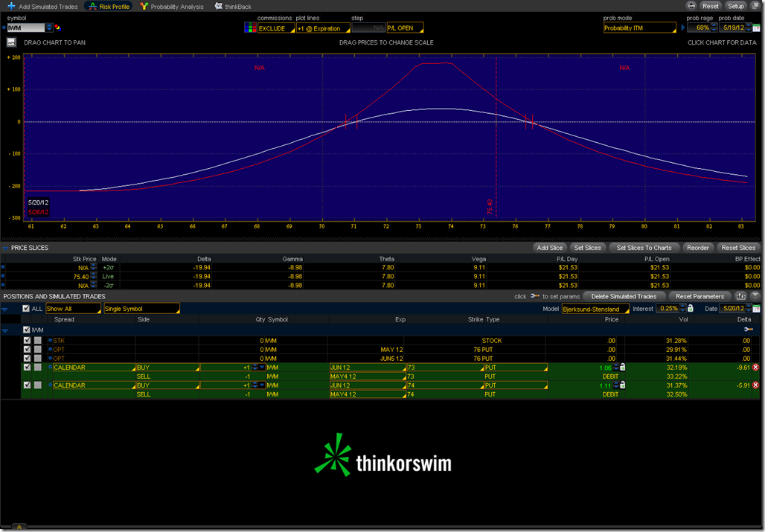The image size is (765, 532).
Task: Open the Probability ITM mode dropdown
Action: (640, 28)
